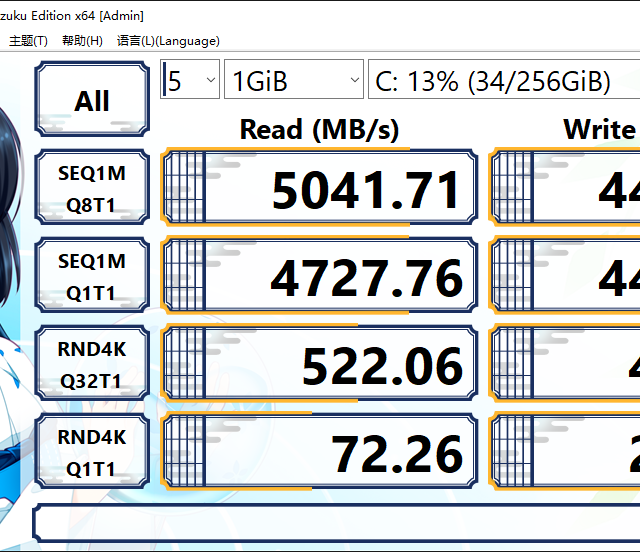Screen dimensions: 640x552
Task: Expand the 1GiB test size dropdown
Action: coord(293,81)
